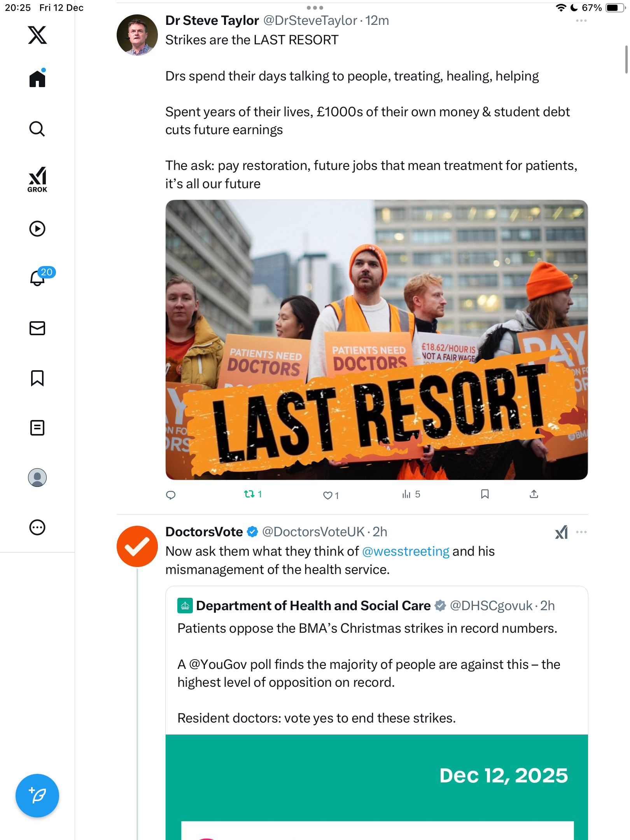Open the Video play icon in sidebar
Viewport: 630px width, 840px height.
click(37, 229)
